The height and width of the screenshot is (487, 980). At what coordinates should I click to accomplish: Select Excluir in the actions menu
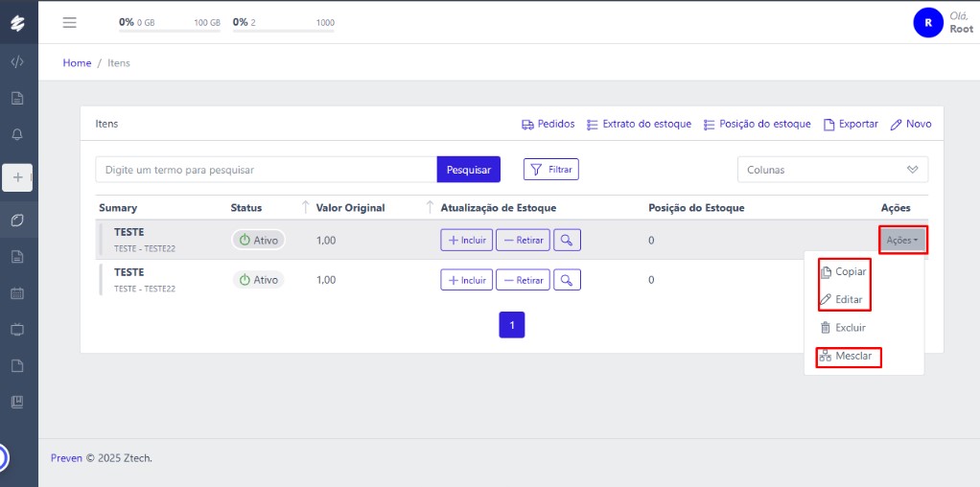(x=843, y=328)
